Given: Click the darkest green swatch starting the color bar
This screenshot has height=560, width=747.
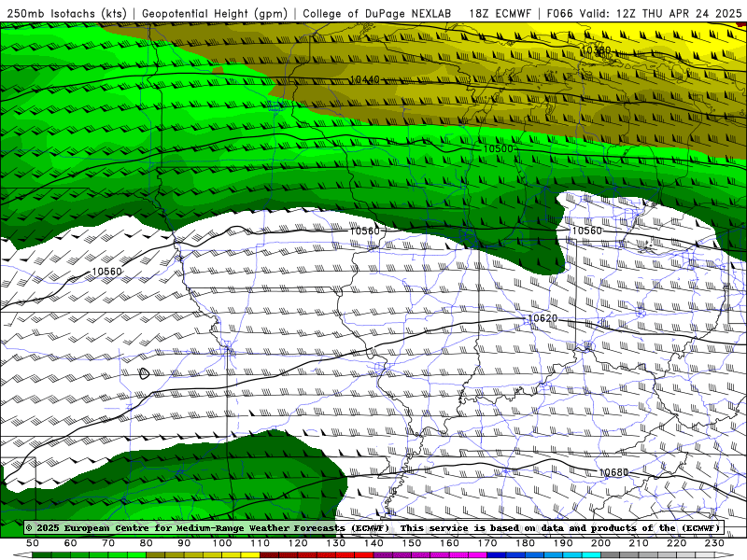Looking at the screenshot, I should click(42, 555).
